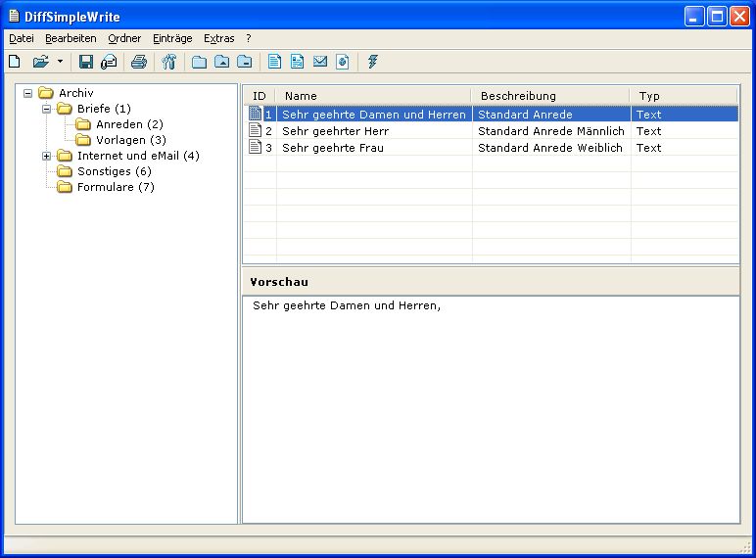
Task: Click the document icon of entry 3
Action: pyautogui.click(x=255, y=147)
